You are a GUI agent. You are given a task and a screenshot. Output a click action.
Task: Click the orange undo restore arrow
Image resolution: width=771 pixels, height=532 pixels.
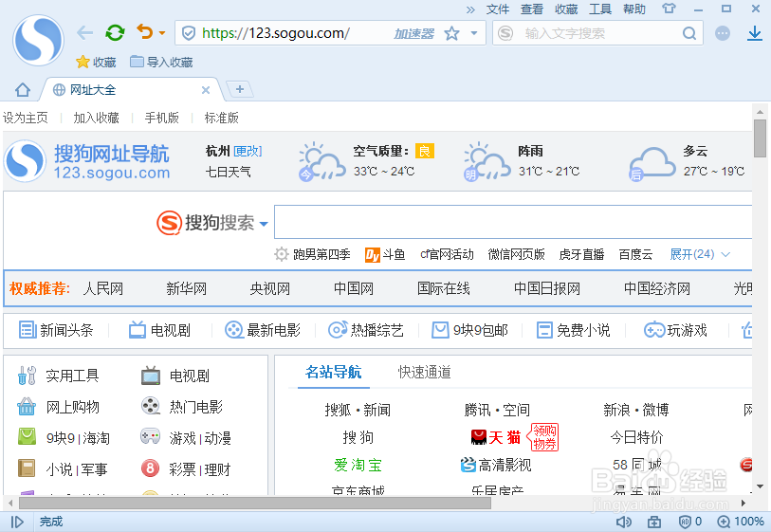[144, 32]
